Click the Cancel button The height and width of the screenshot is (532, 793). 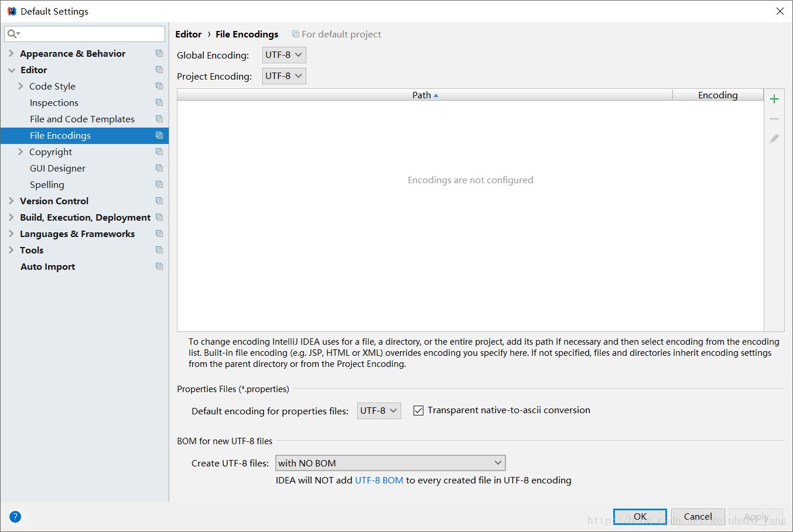[x=698, y=517]
